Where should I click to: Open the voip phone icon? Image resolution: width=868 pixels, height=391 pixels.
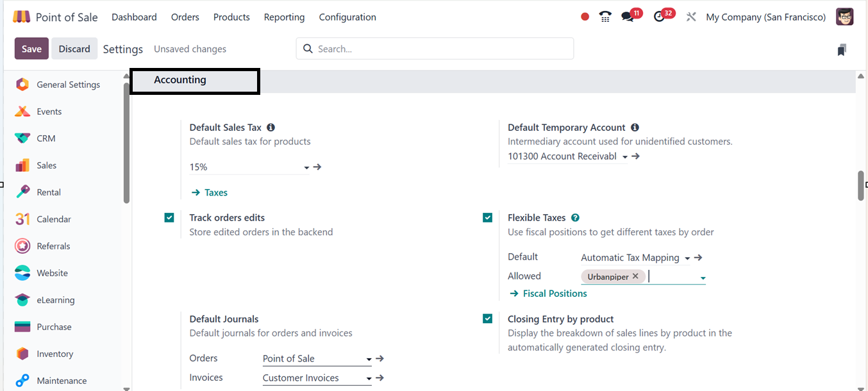click(605, 17)
